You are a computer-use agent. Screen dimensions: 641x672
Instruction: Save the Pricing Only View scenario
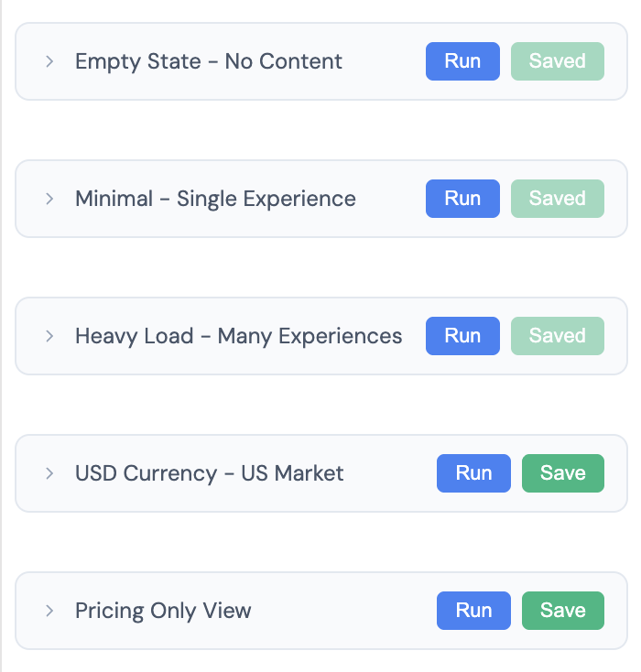[562, 611]
